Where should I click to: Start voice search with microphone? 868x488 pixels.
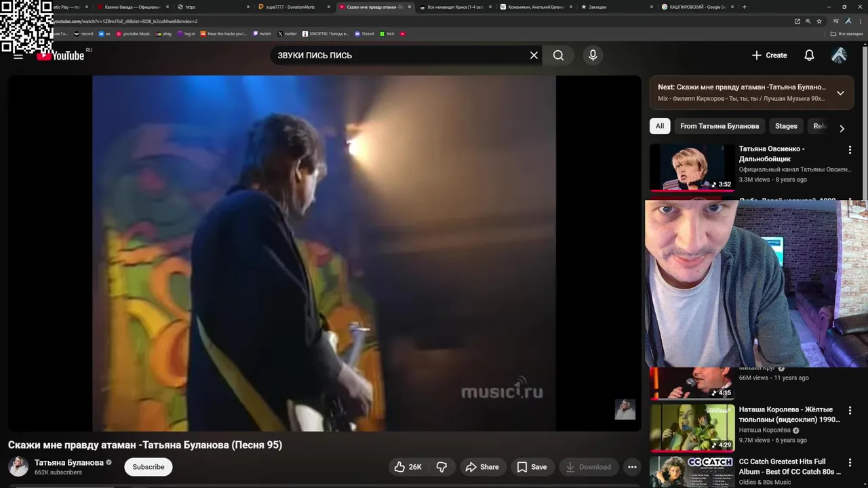(x=593, y=56)
